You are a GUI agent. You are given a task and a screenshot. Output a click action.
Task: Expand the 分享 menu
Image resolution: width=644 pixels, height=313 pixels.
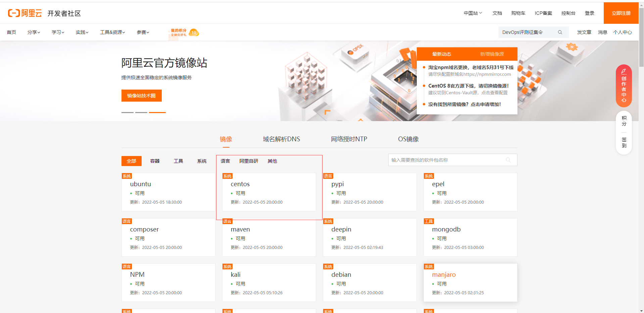click(34, 32)
